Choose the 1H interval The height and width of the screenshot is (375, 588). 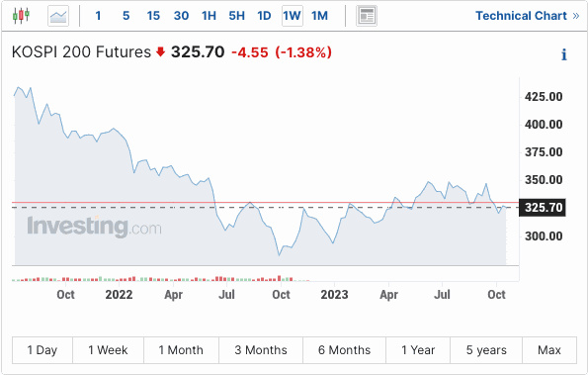[209, 16]
